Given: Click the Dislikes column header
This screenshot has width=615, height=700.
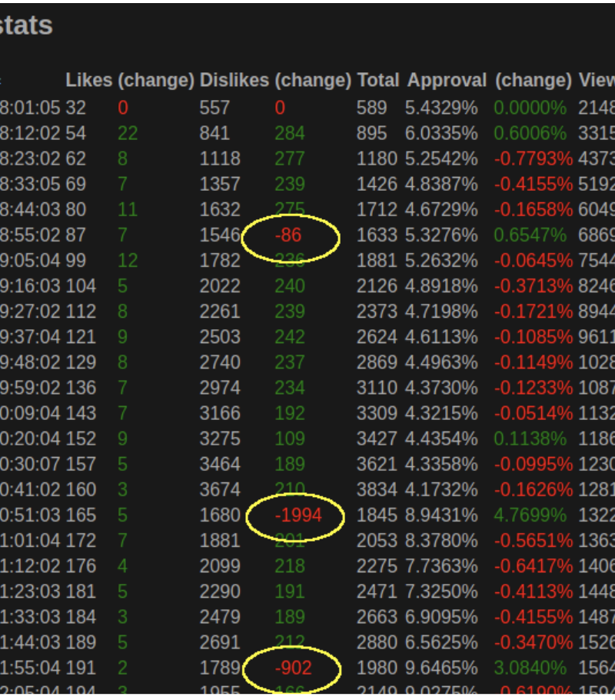Looking at the screenshot, I should click(x=234, y=81).
